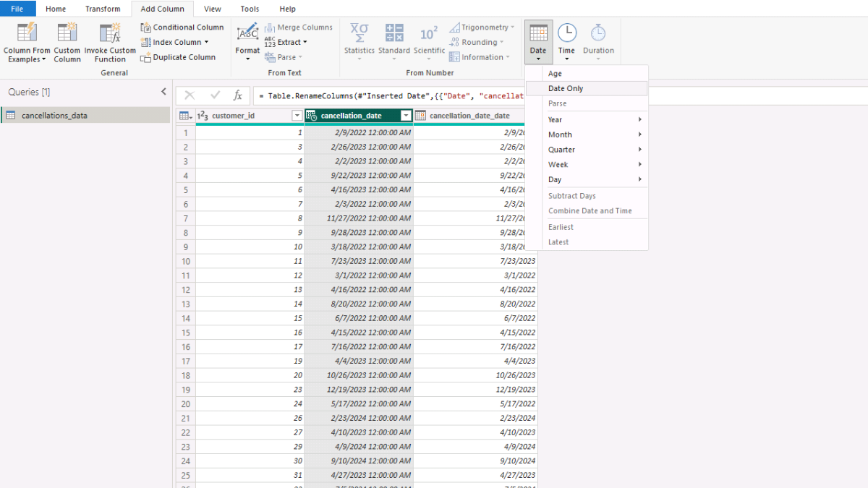The height and width of the screenshot is (488, 868).
Task: Open the cancellation_date column filter dropdown
Action: [x=406, y=116]
